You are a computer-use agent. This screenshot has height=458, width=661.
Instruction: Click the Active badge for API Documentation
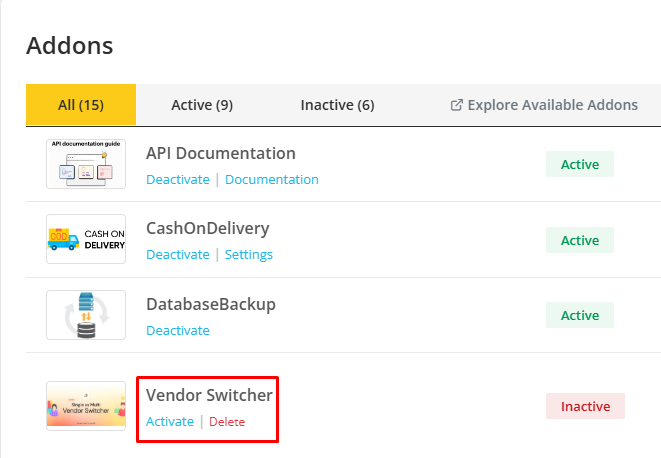[580, 164]
